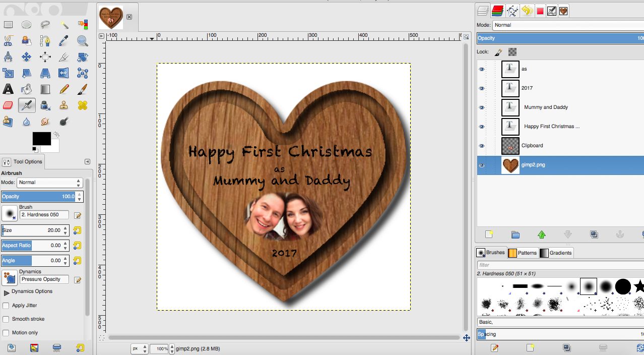Select the Pencil tool

coord(64,89)
